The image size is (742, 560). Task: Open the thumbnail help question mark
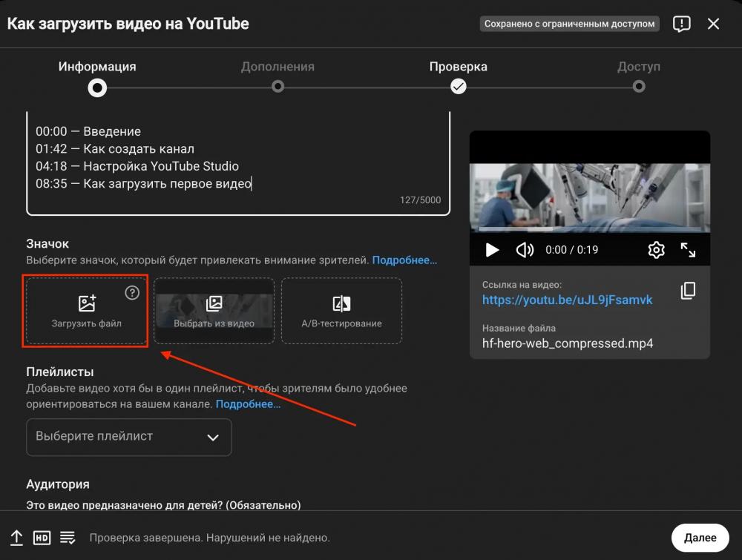point(132,293)
